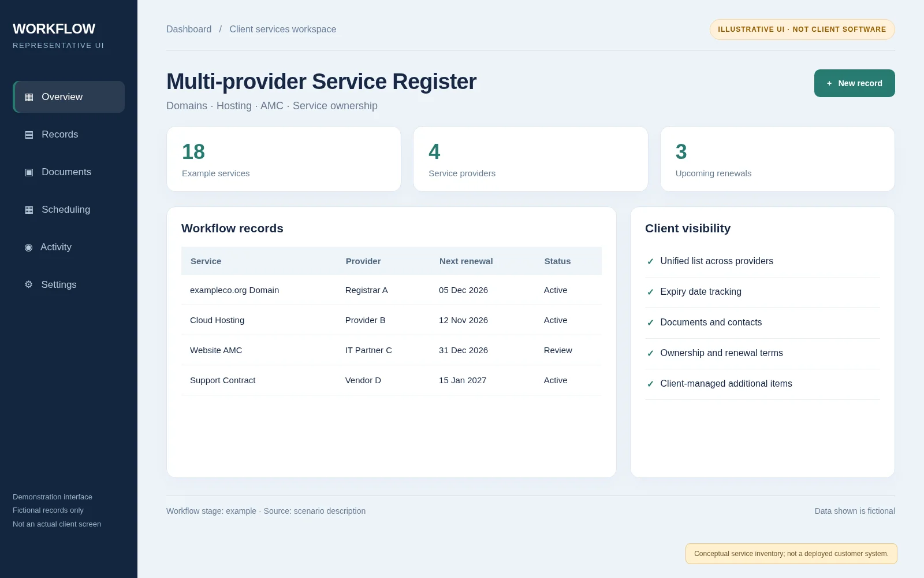Click the Records list icon in sidebar
Image resolution: width=924 pixels, height=578 pixels.
click(29, 135)
